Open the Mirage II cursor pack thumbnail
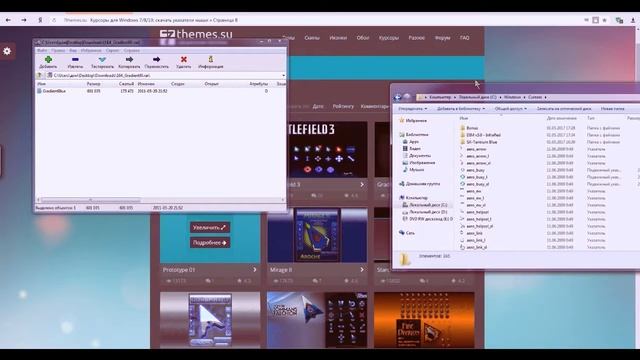Screen dimensions: 640x360 pyautogui.click(x=317, y=236)
